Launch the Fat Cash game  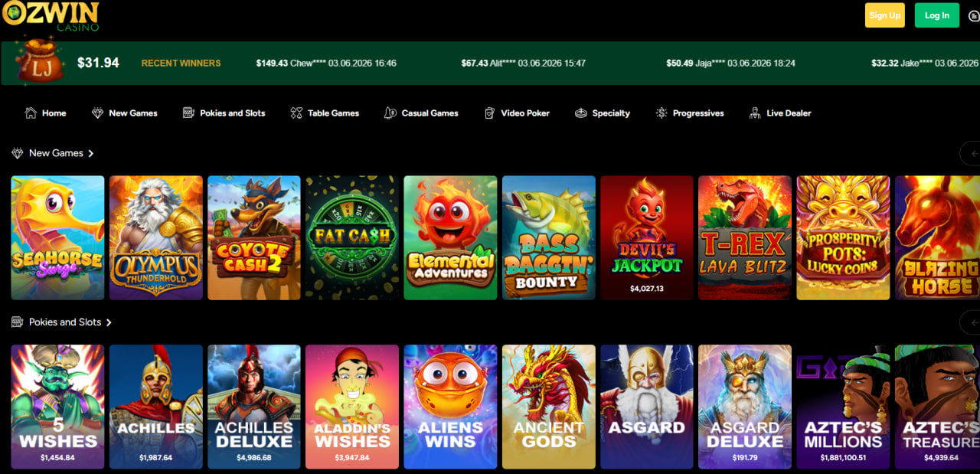click(x=352, y=237)
